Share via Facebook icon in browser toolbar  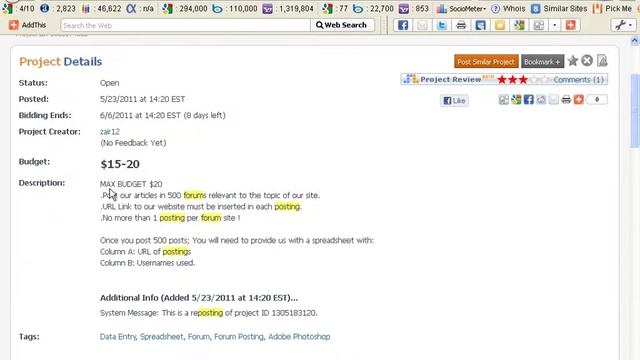[403, 25]
